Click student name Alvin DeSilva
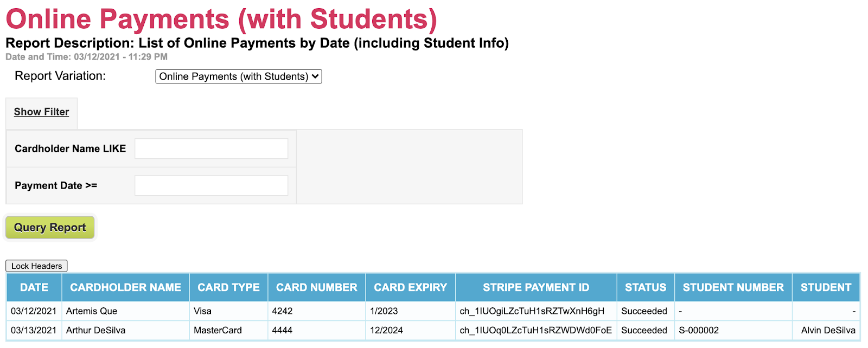The image size is (868, 348). [x=828, y=330]
